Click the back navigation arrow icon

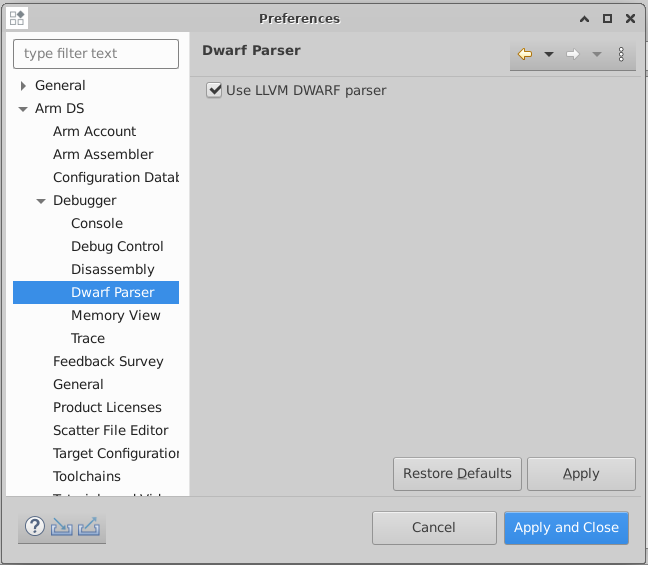(x=525, y=54)
